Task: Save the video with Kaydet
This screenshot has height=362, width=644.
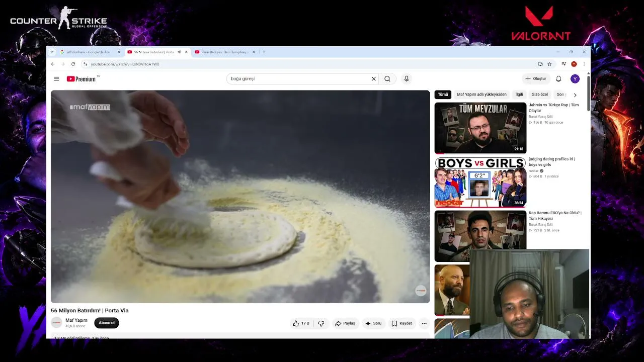Action: [401, 323]
